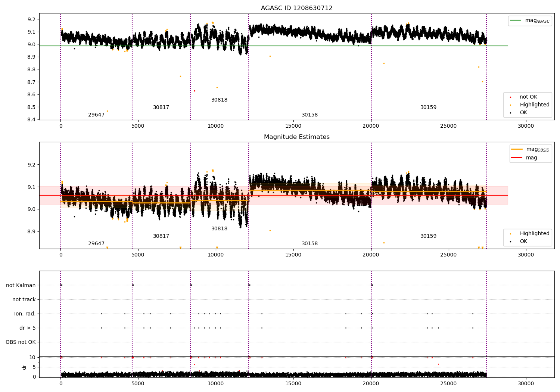Click the green line sample in mag AGASC legend
The height and width of the screenshot is (392, 560).
click(x=516, y=21)
